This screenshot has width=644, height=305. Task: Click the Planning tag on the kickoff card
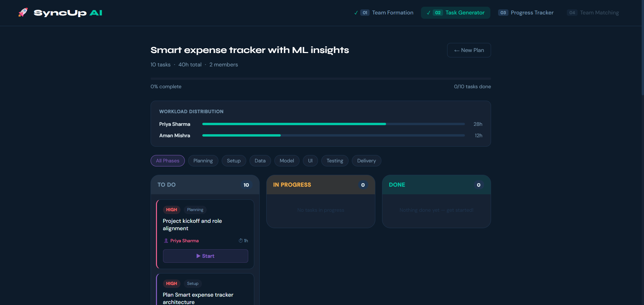click(x=195, y=210)
